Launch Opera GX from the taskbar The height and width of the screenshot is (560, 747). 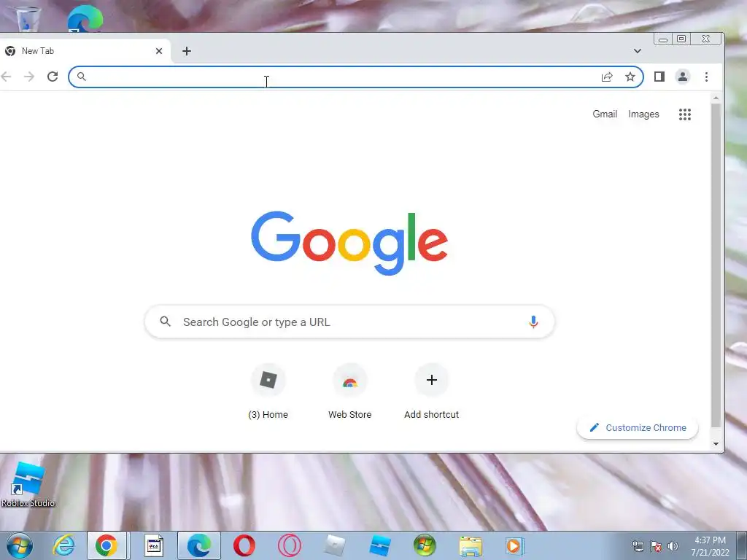click(x=289, y=545)
